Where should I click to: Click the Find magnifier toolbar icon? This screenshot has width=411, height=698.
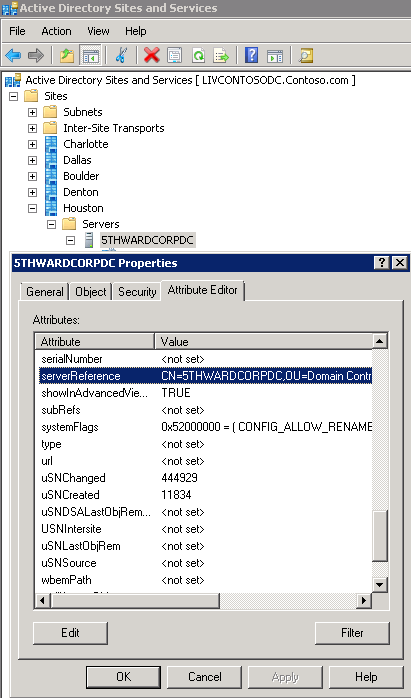tap(305, 56)
